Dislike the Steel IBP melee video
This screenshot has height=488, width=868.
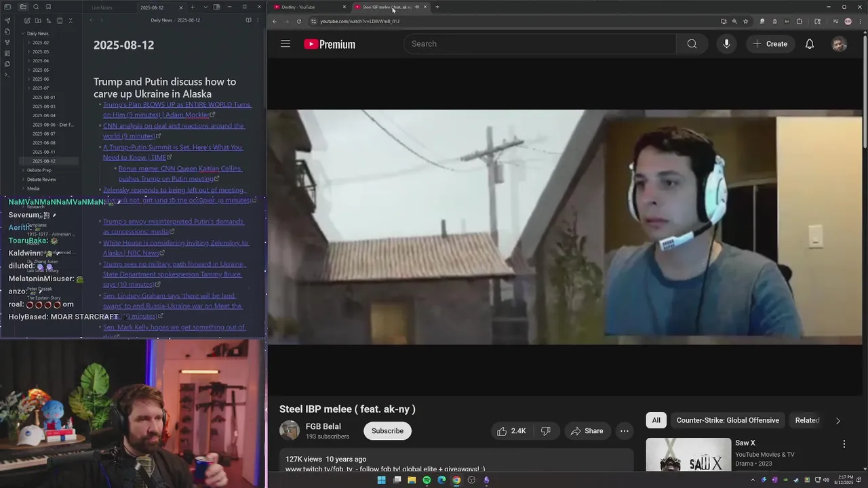[545, 431]
